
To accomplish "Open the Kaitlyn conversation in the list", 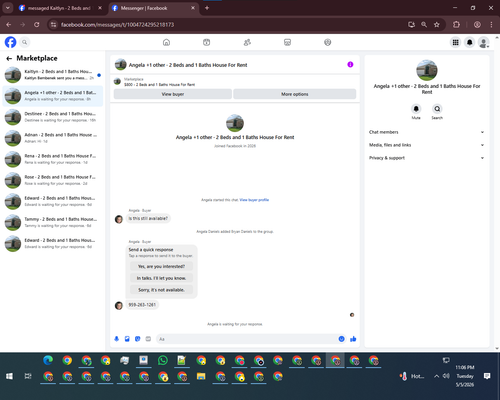I will pos(53,75).
